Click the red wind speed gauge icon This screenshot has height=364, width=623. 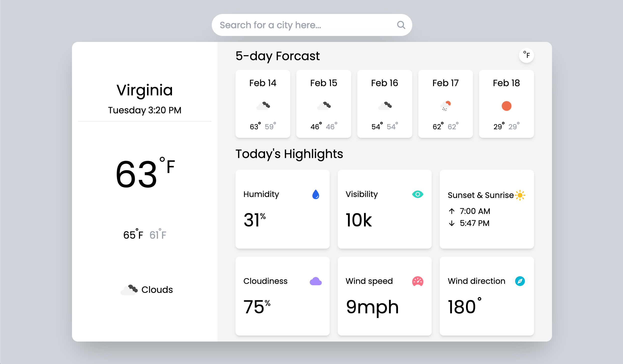[x=417, y=281]
